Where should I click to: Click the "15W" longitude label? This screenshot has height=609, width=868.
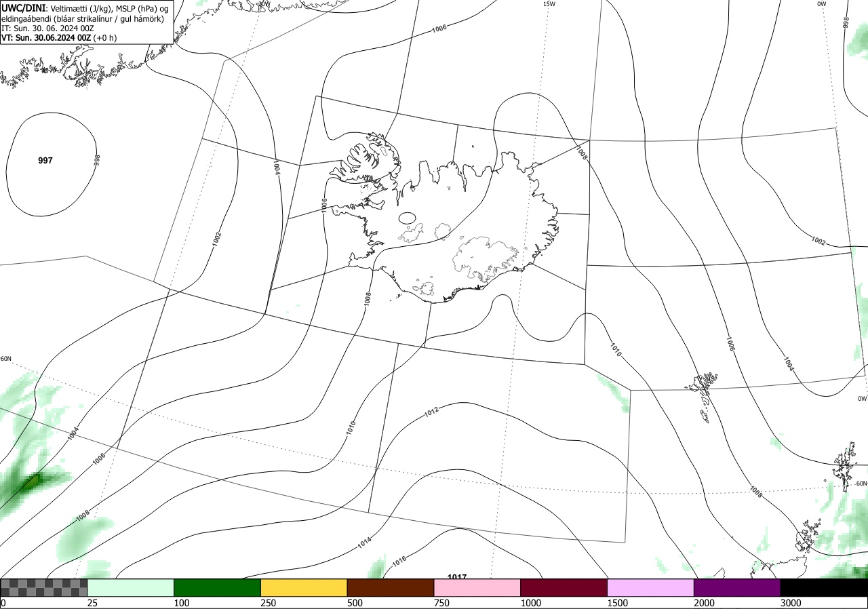[x=549, y=4]
